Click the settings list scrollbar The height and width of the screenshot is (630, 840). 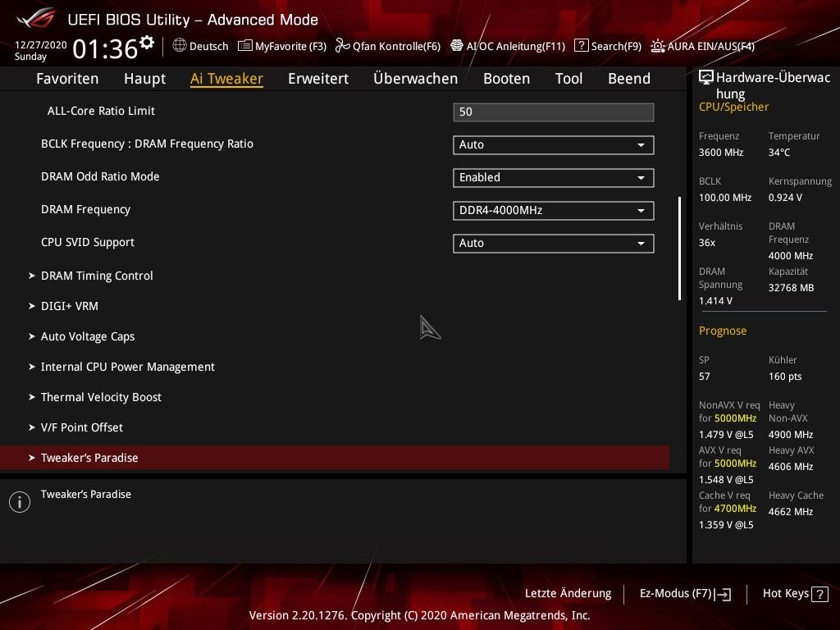click(680, 249)
